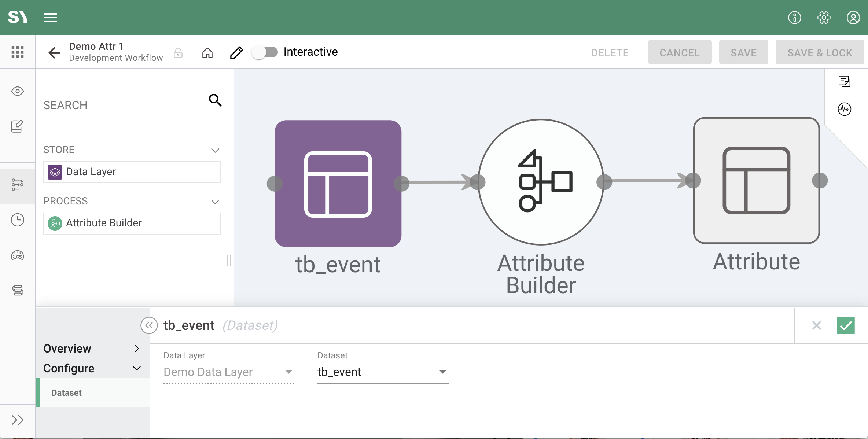The width and height of the screenshot is (868, 439).
Task: Collapse the PROCESS section
Action: point(215,202)
